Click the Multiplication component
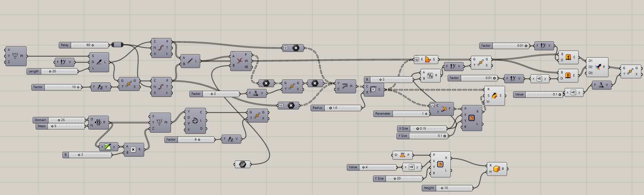 click(133, 149)
